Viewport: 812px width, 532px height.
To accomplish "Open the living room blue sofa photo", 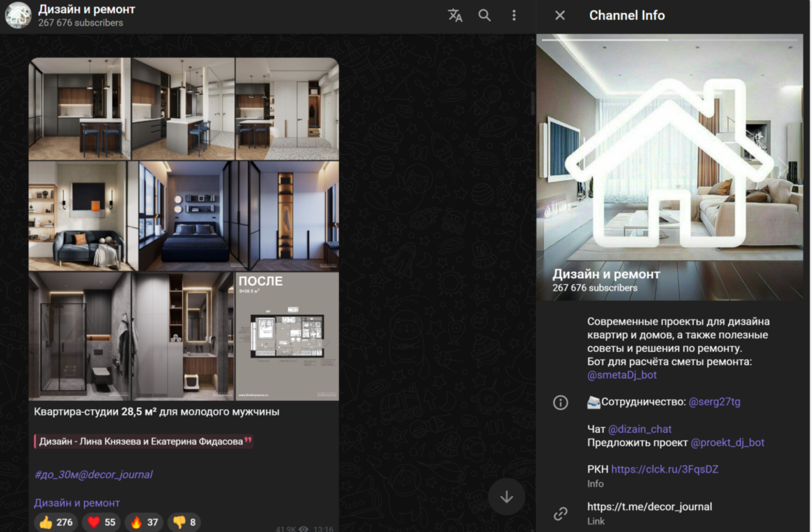I will [x=84, y=216].
